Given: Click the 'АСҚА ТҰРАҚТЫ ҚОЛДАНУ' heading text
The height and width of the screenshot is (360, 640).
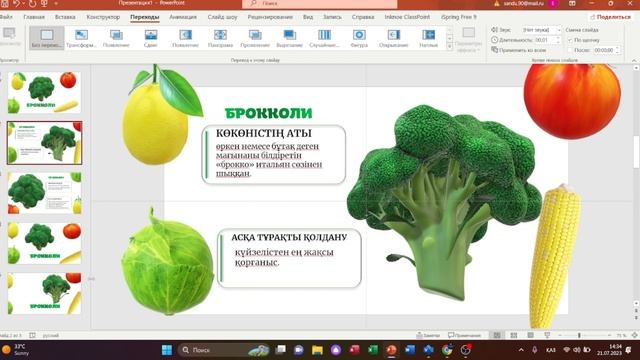Looking at the screenshot, I should 289,237.
